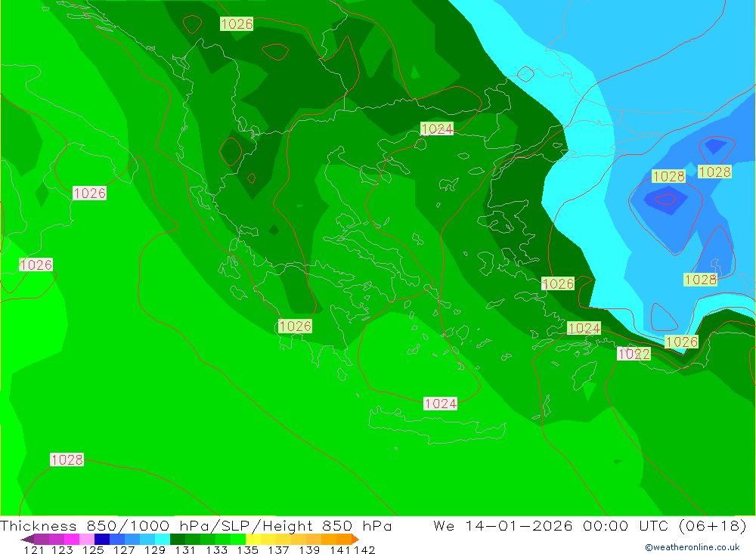This screenshot has width=756, height=554.
Task: Select the 1026 label on Italy's heel
Action: click(x=90, y=193)
